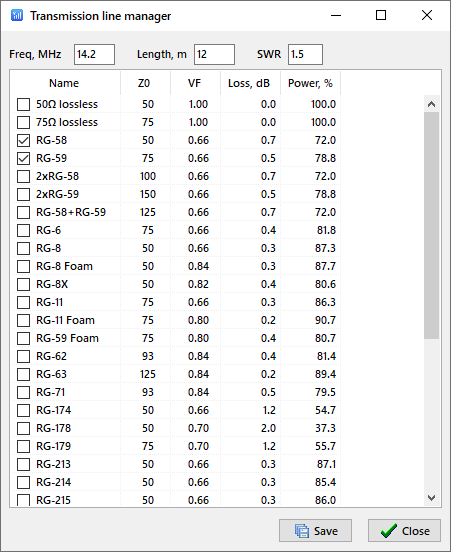The height and width of the screenshot is (552, 451).
Task: Check the RG-71 checkbox
Action: [24, 392]
